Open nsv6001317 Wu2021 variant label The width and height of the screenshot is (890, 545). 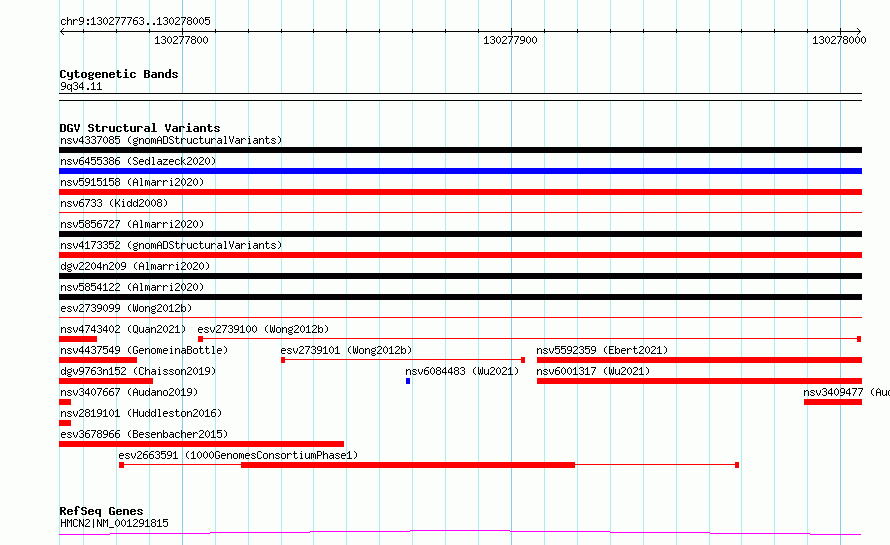pyautogui.click(x=593, y=371)
